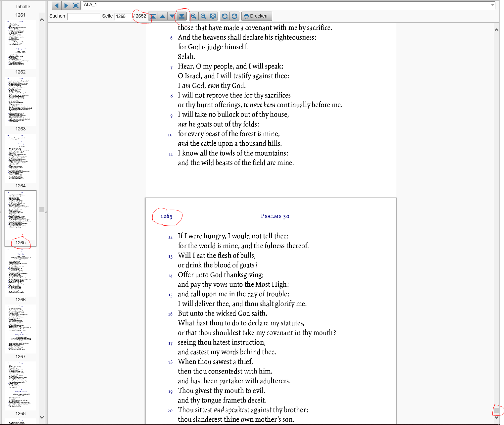
Task: Go to the previous page
Action: [x=163, y=16]
